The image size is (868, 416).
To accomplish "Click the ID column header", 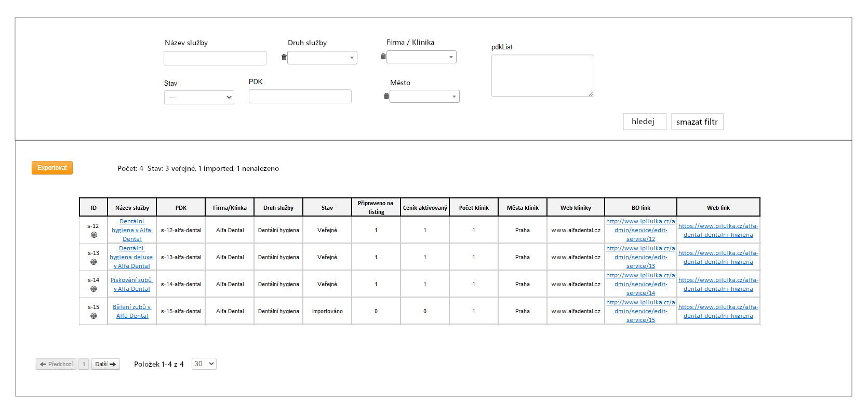I will coord(94,207).
